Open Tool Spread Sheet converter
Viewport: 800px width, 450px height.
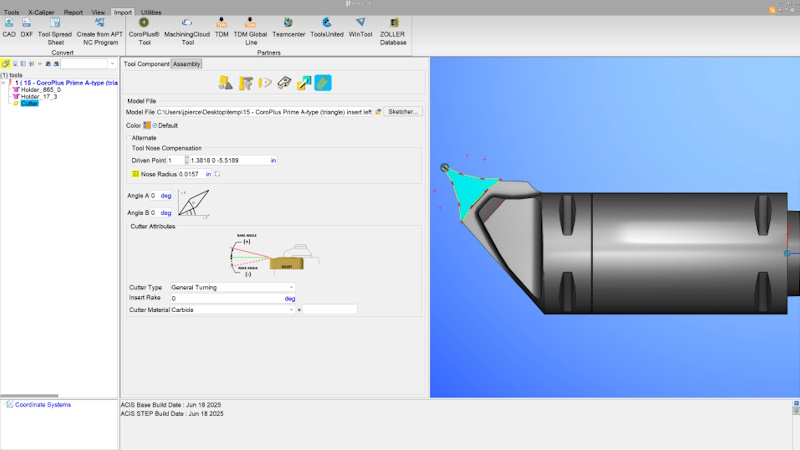(55, 31)
